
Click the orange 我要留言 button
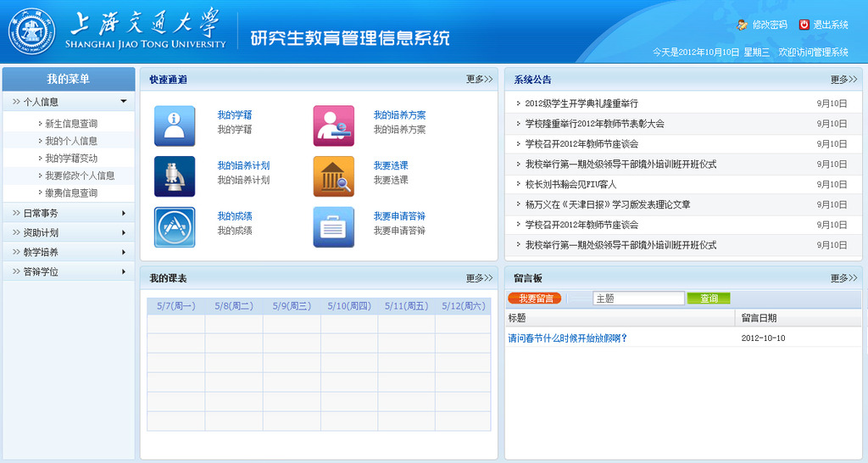pyautogui.click(x=535, y=298)
